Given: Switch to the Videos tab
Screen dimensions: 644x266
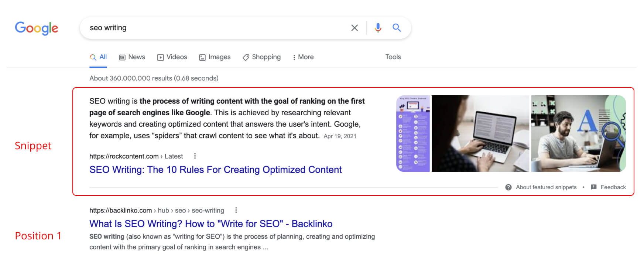Looking at the screenshot, I should pos(172,57).
